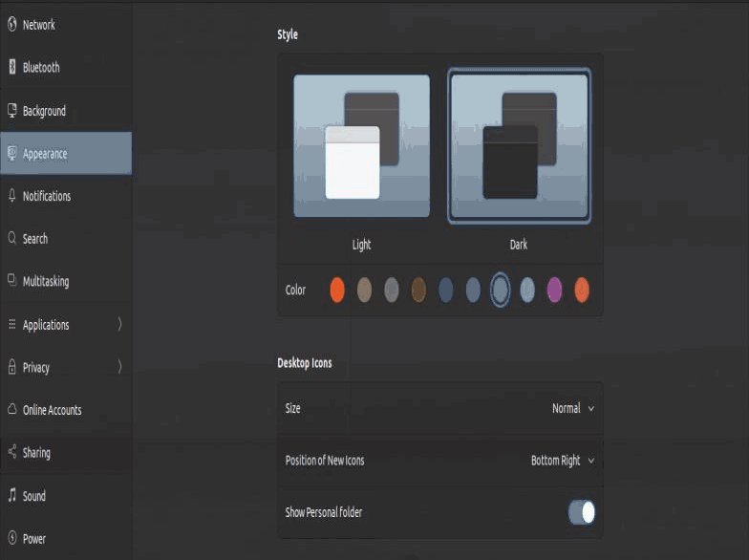This screenshot has height=560, width=749.
Task: Click the Privacy padlock icon
Action: click(x=12, y=367)
